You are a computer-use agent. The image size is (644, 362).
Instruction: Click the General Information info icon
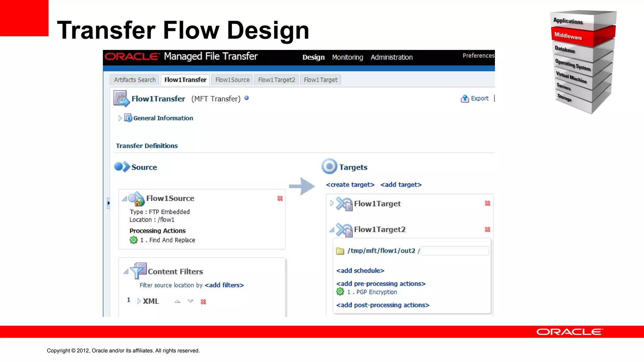coord(128,118)
